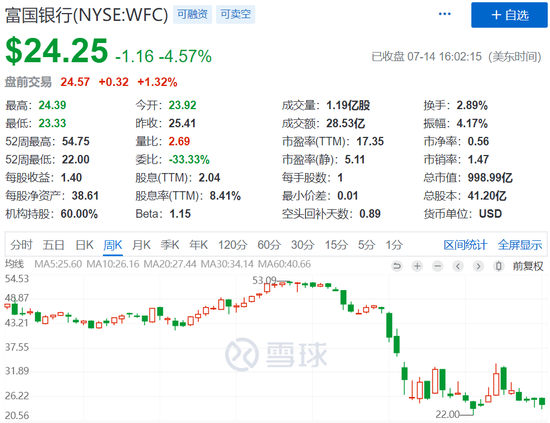
Task: Switch to the 30分 chart tab
Action: (302, 245)
